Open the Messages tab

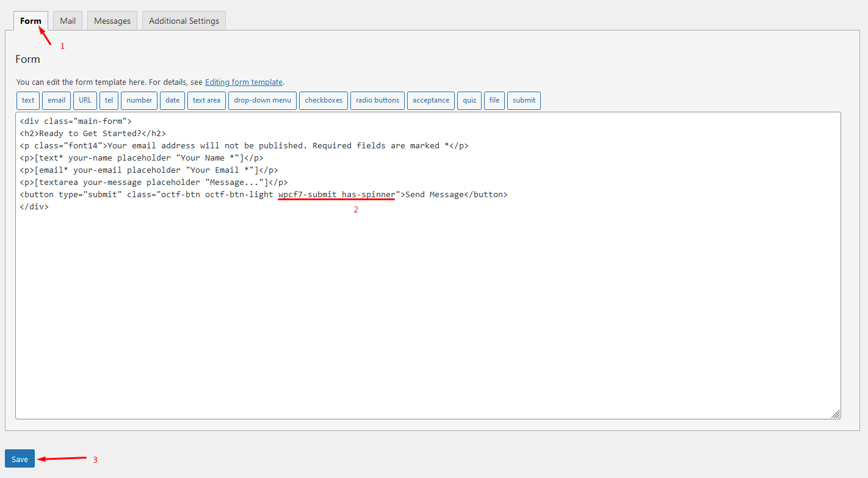click(x=112, y=21)
